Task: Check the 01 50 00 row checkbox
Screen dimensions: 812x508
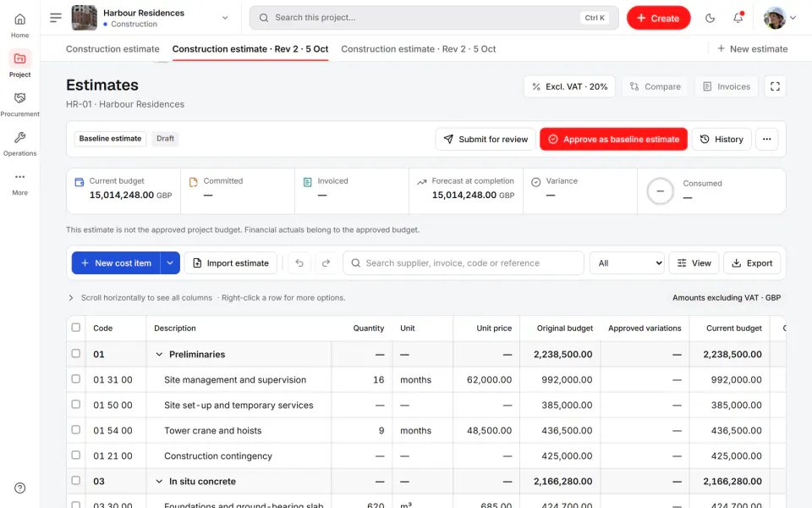Action: point(75,405)
